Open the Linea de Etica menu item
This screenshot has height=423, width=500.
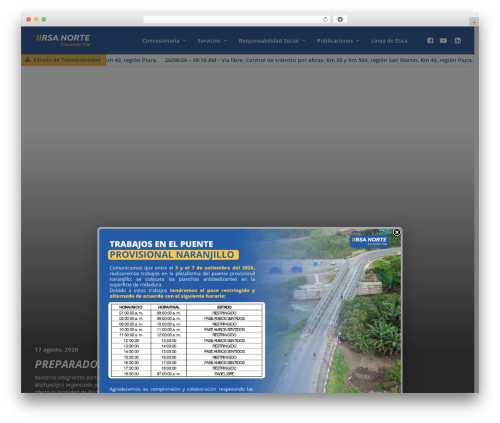(389, 41)
